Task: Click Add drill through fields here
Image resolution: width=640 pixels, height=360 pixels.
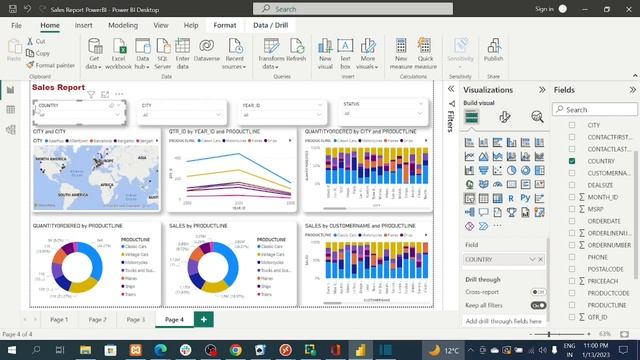Action: (504, 321)
